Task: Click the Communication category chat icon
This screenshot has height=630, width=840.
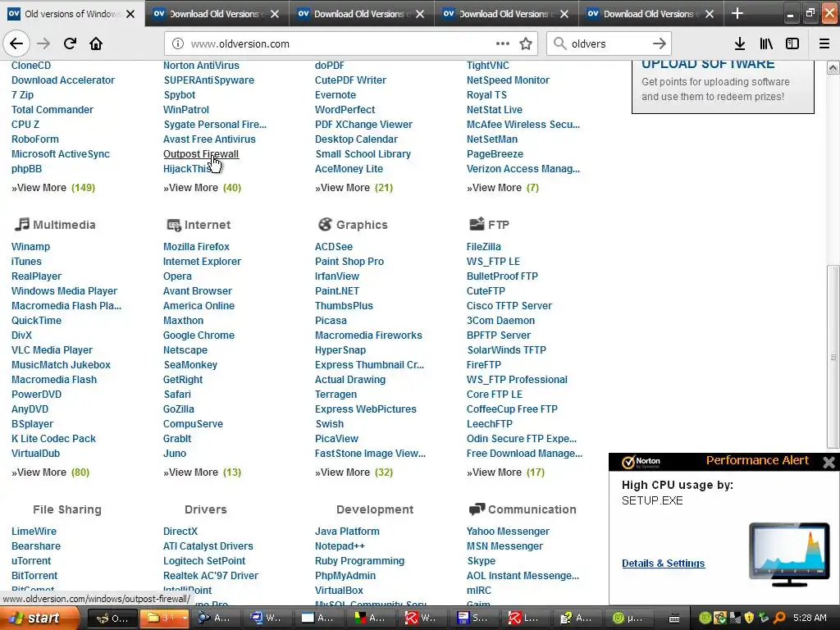Action: [477, 509]
